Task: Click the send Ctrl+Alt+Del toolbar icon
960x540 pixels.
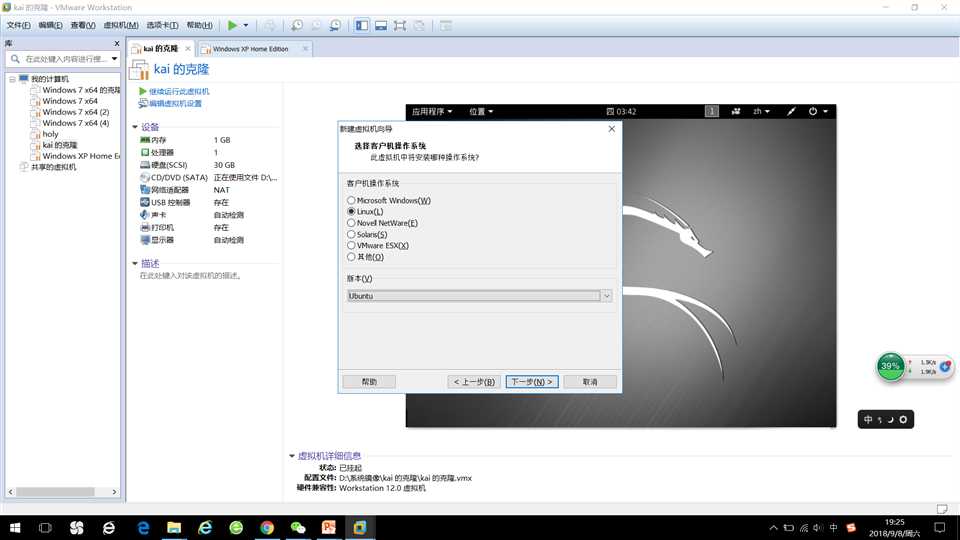Action: point(269,25)
